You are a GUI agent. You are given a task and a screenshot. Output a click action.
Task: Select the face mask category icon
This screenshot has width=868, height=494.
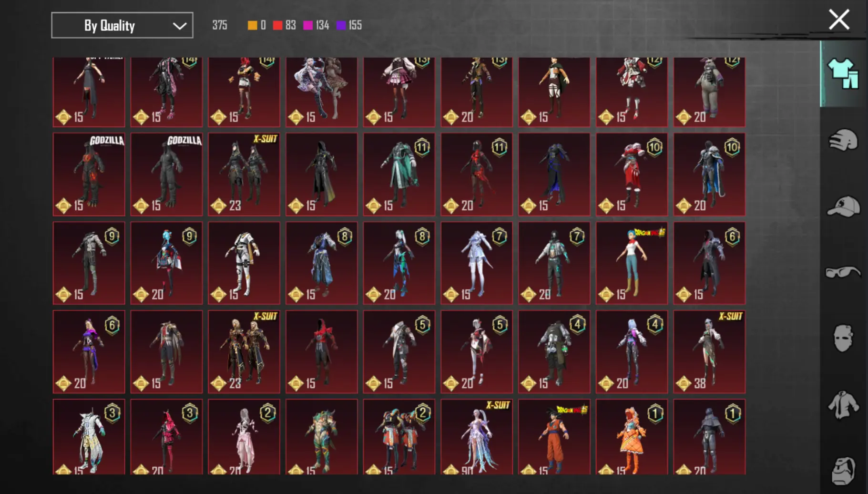tap(843, 339)
